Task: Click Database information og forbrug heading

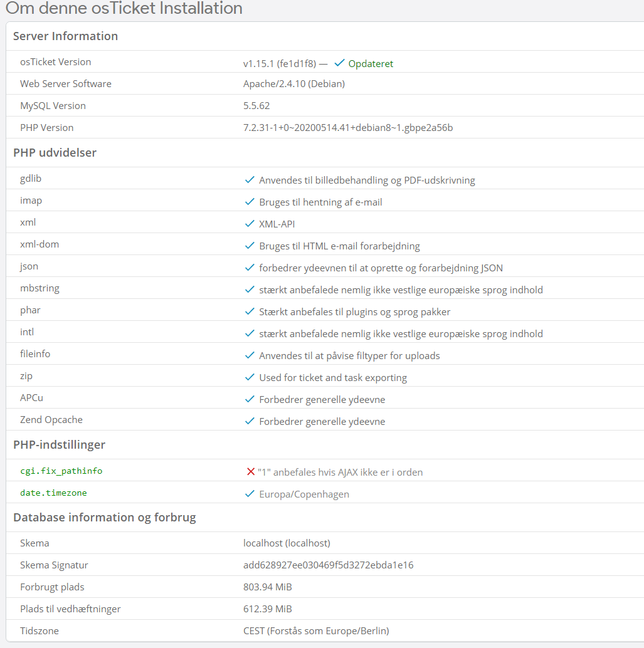Action: [x=105, y=518]
